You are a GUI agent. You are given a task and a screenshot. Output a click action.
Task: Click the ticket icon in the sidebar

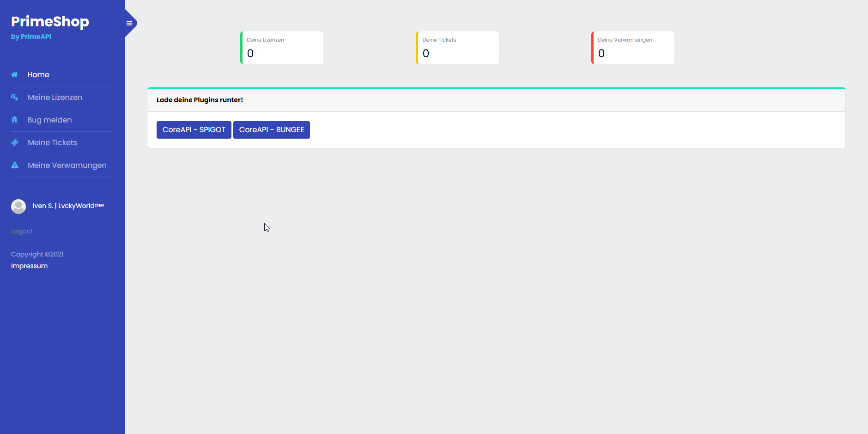[15, 142]
